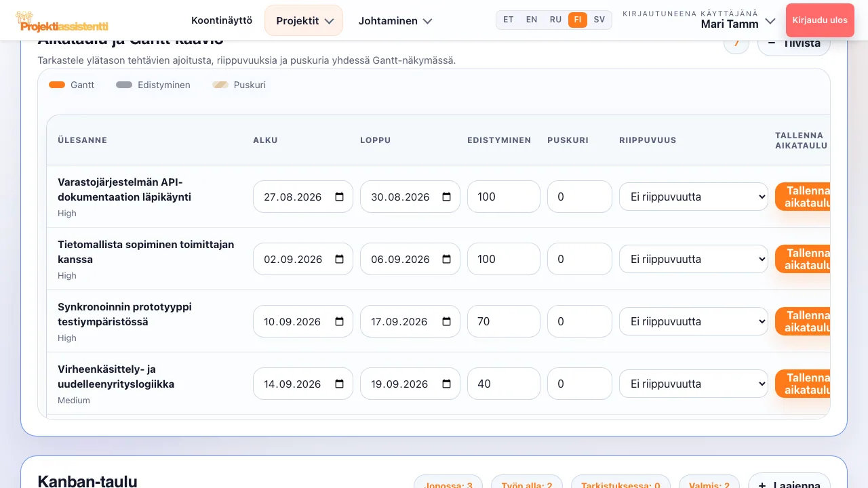Open calendar picker for end date 30.08.2026
The height and width of the screenshot is (488, 868).
447,197
